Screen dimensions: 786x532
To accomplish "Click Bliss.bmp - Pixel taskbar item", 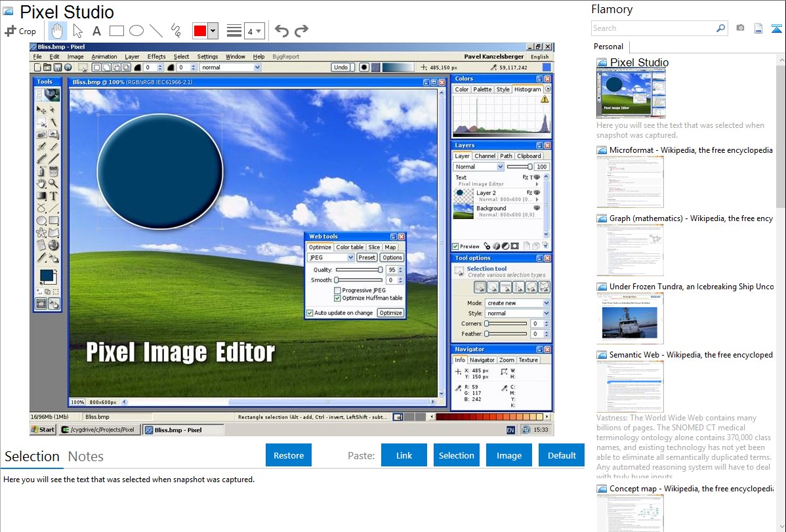I will click(x=183, y=430).
